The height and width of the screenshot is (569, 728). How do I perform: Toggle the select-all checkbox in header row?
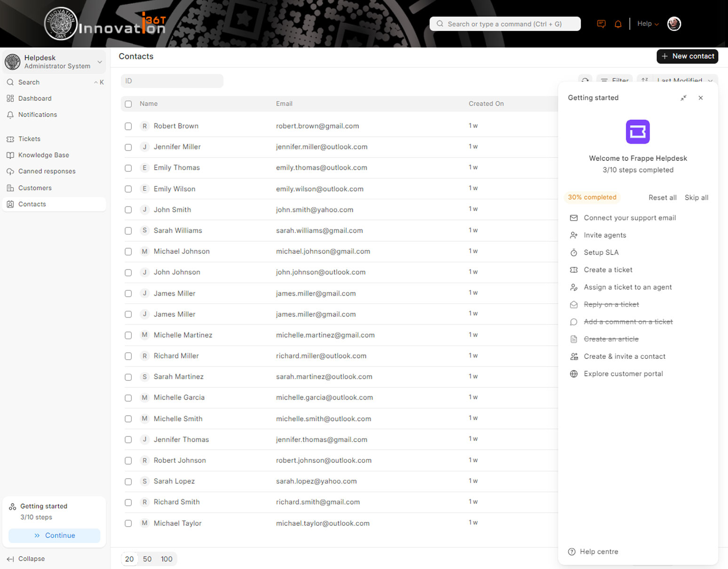pyautogui.click(x=128, y=104)
